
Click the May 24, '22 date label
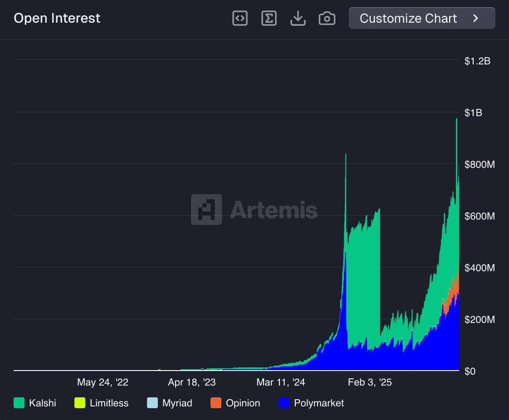click(103, 382)
